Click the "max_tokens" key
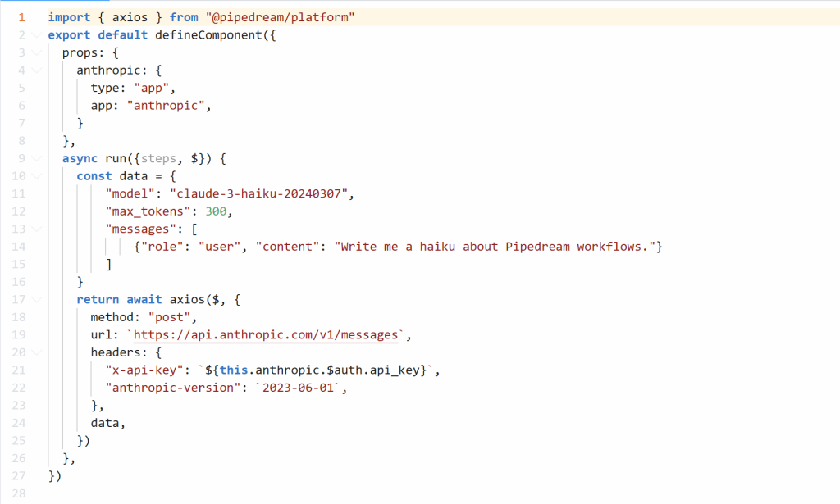The image size is (840, 504). click(x=148, y=211)
